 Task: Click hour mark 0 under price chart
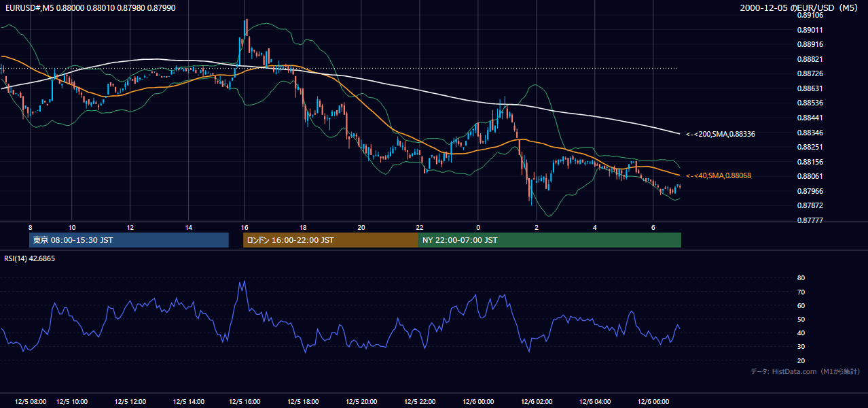478,227
